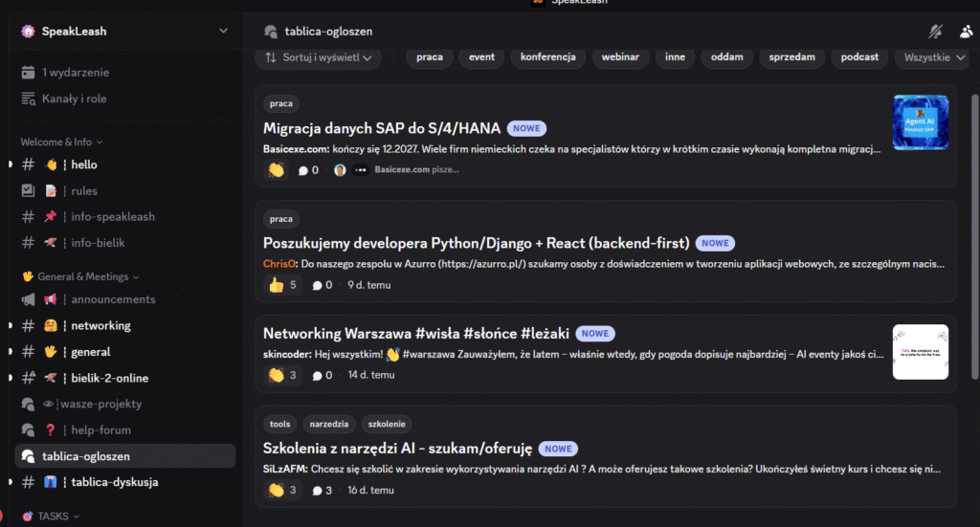The image size is (980, 527).
Task: Click the white thumbnail on Networking Warszawa post
Action: 921,352
